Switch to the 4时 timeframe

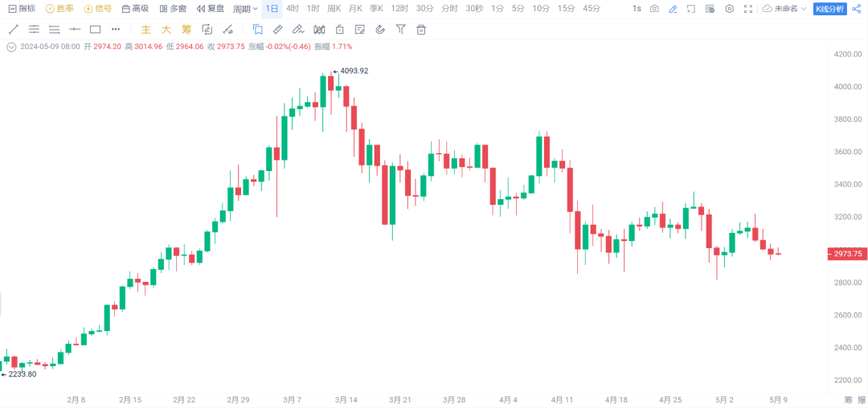(293, 9)
